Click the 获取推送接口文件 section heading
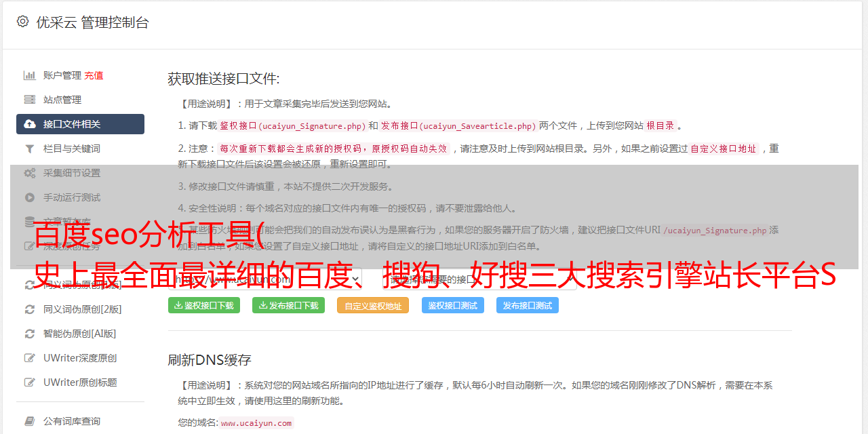The image size is (868, 434). coord(224,79)
